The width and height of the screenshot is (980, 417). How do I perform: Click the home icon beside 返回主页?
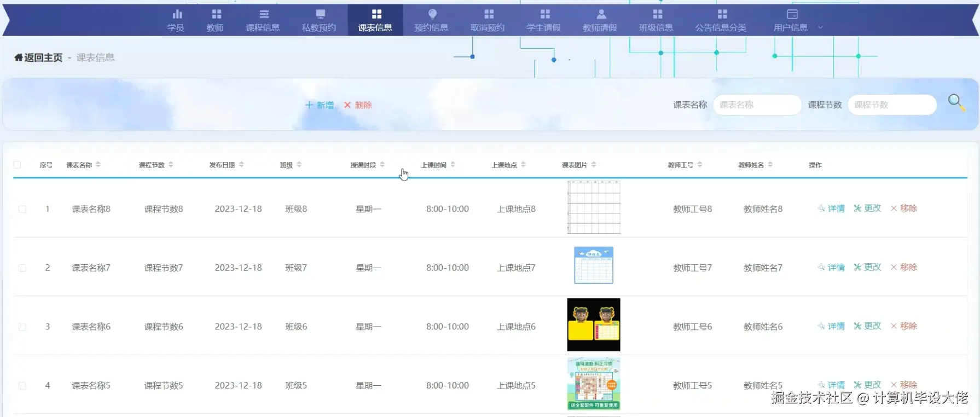(19, 57)
